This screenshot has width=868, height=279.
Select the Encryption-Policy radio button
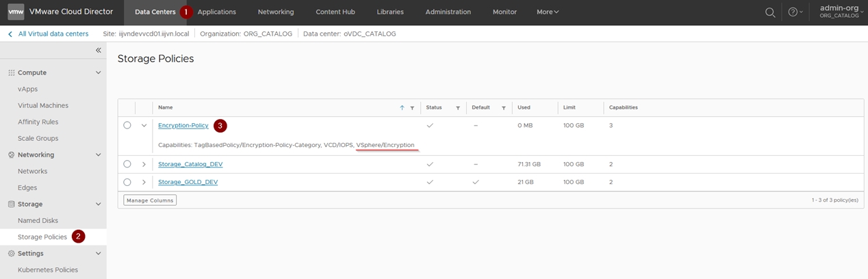pyautogui.click(x=127, y=126)
